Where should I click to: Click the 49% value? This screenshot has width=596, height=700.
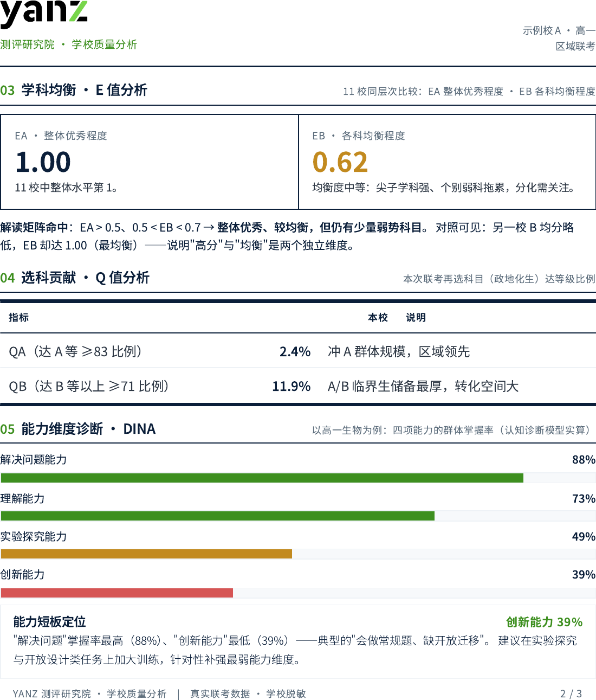click(x=584, y=536)
